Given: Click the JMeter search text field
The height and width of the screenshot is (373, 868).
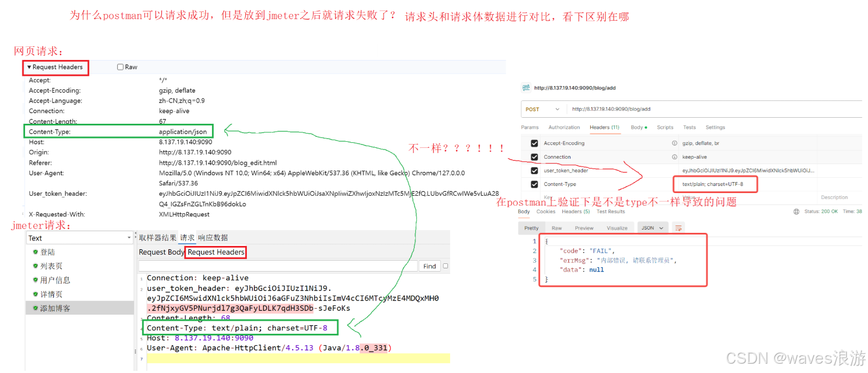Looking at the screenshot, I should coord(278,266).
